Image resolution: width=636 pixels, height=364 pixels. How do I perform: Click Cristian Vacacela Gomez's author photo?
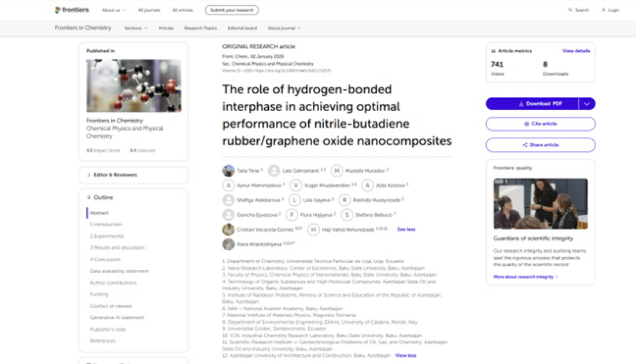click(x=228, y=229)
